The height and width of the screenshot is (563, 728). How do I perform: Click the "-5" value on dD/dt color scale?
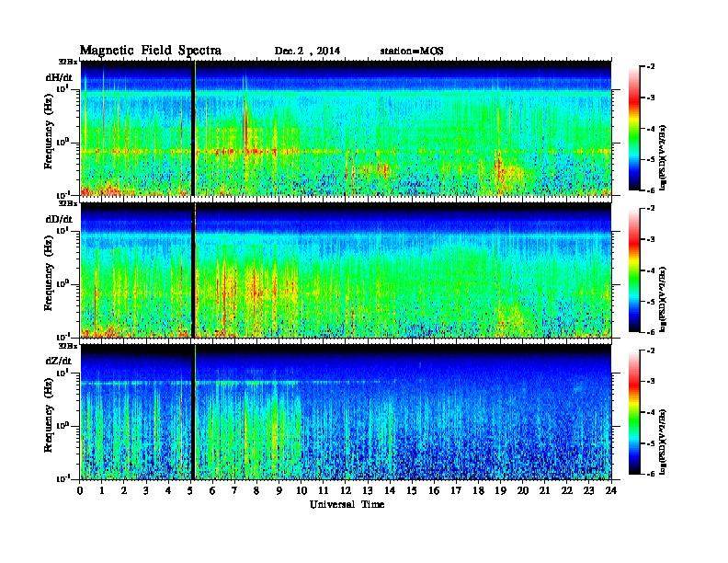coord(651,302)
